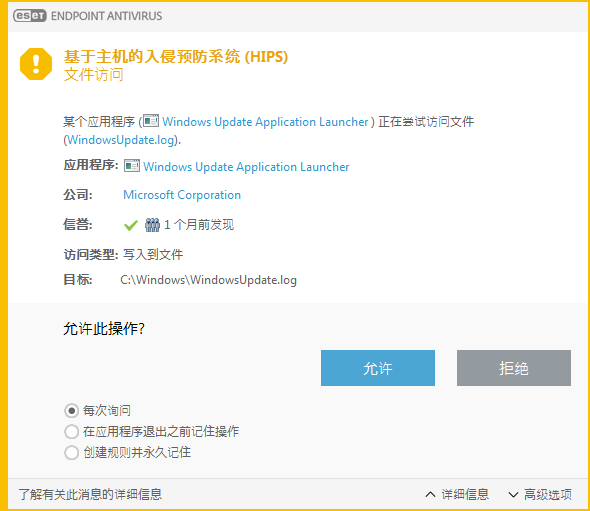This screenshot has width=590, height=511.
Task: Open 了解有关此消息的详细信息 link
Action: pos(90,494)
